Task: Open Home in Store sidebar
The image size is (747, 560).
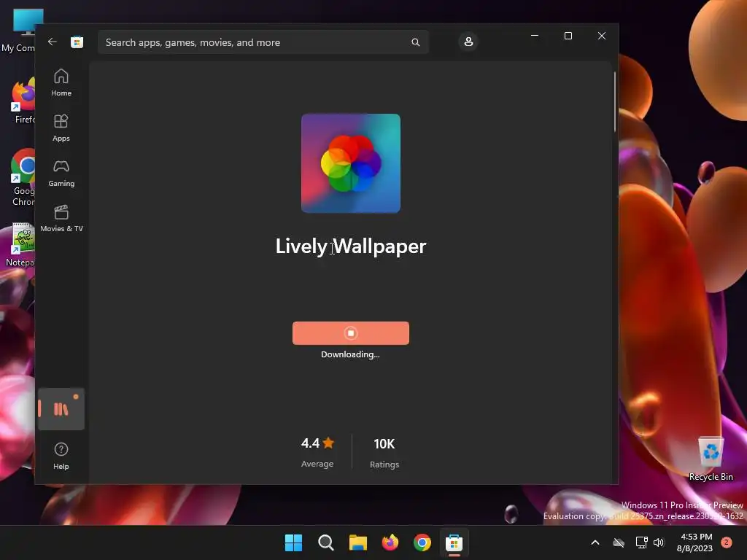Action: [61, 83]
